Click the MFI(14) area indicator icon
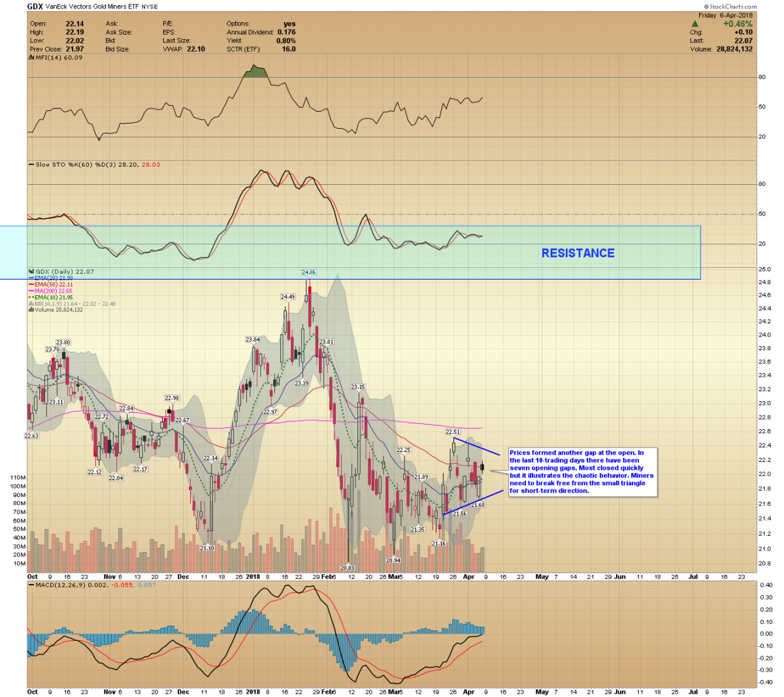The height and width of the screenshot is (697, 784). click(x=30, y=57)
